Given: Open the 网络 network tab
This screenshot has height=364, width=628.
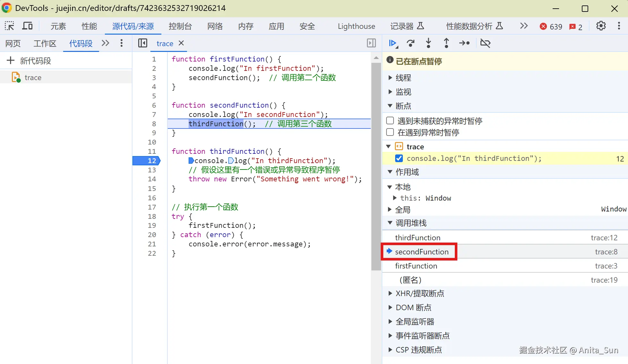Looking at the screenshot, I should 215,26.
